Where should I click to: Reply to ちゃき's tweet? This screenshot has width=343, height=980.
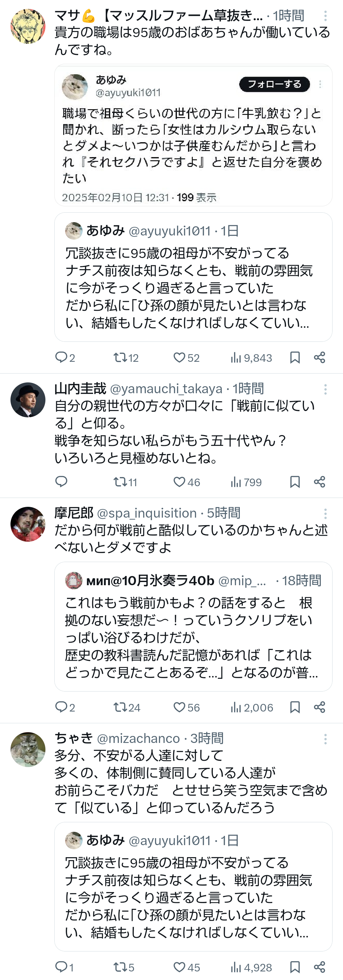pos(61,967)
